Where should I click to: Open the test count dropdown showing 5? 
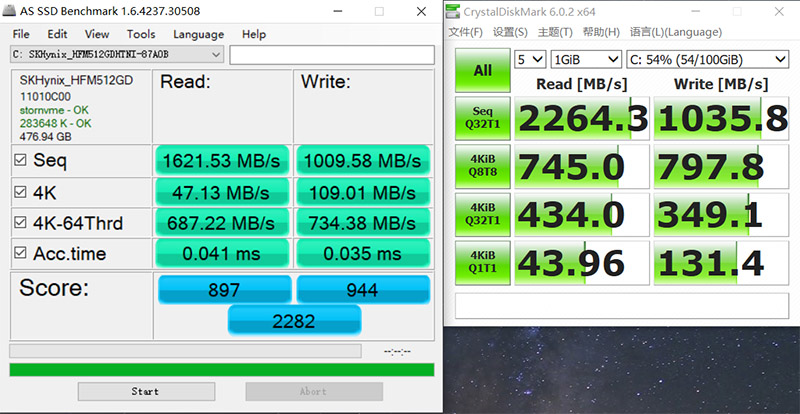530,60
